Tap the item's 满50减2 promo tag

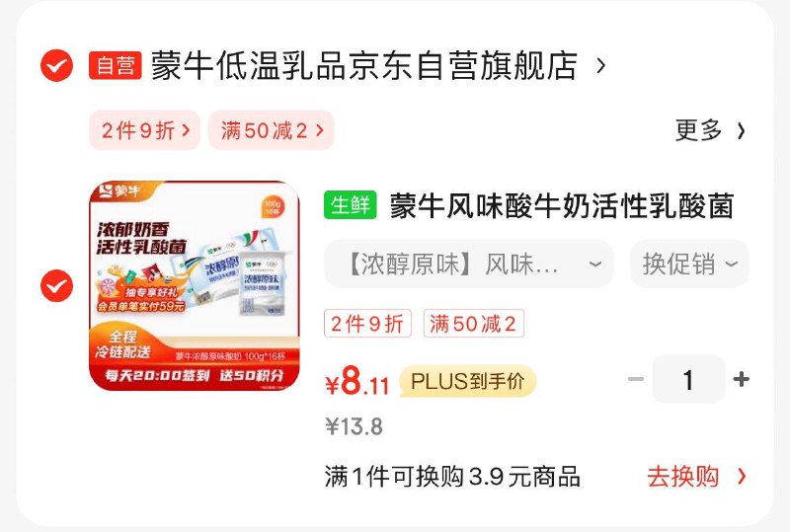pyautogui.click(x=474, y=324)
